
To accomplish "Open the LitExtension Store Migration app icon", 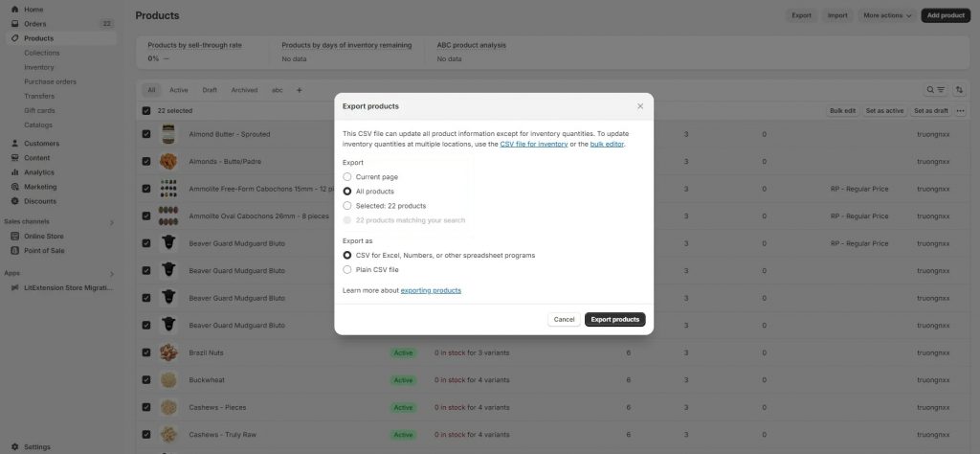I will 15,287.
